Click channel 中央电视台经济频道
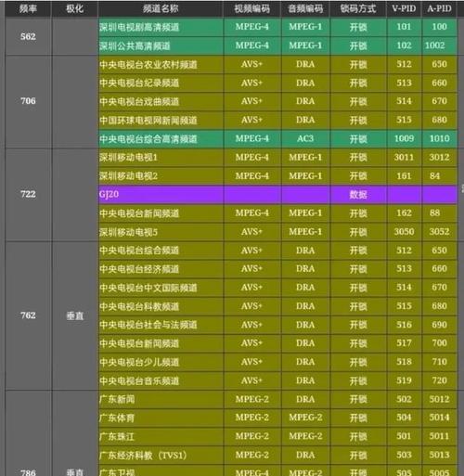464x476 pixels. 161,269
